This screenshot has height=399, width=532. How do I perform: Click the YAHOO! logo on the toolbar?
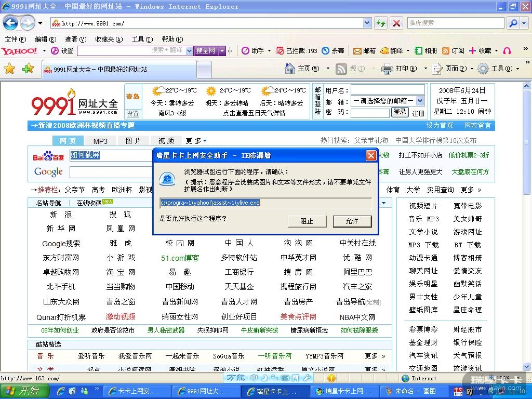click(x=19, y=51)
